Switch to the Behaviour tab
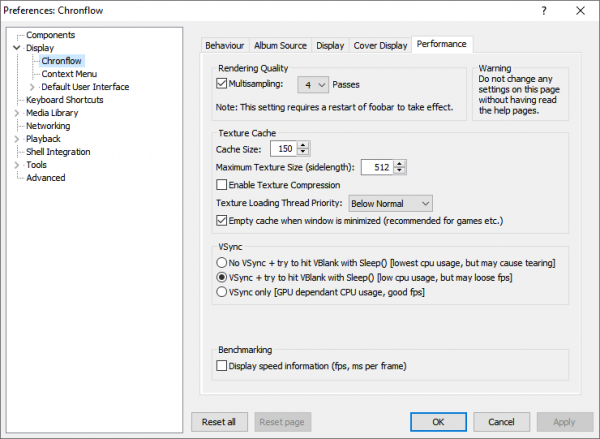 (x=224, y=45)
